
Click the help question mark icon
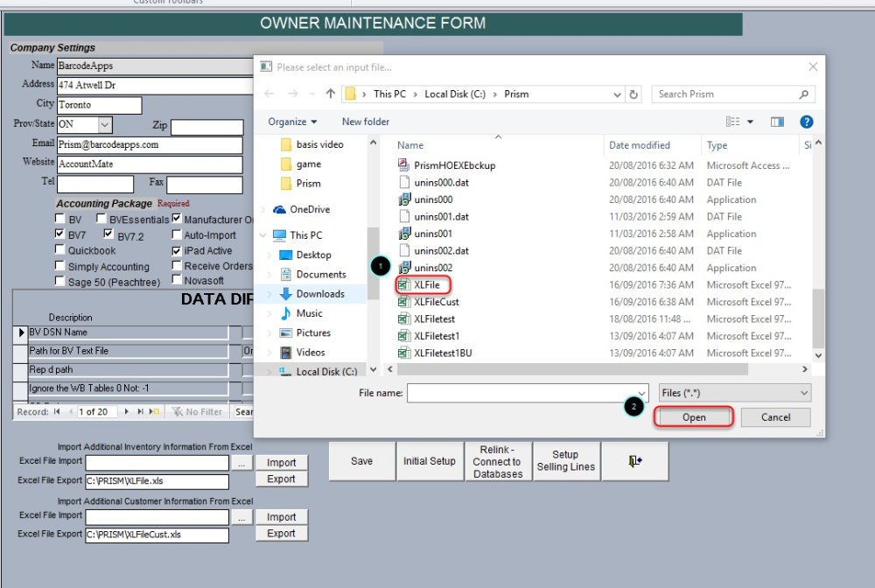[806, 122]
